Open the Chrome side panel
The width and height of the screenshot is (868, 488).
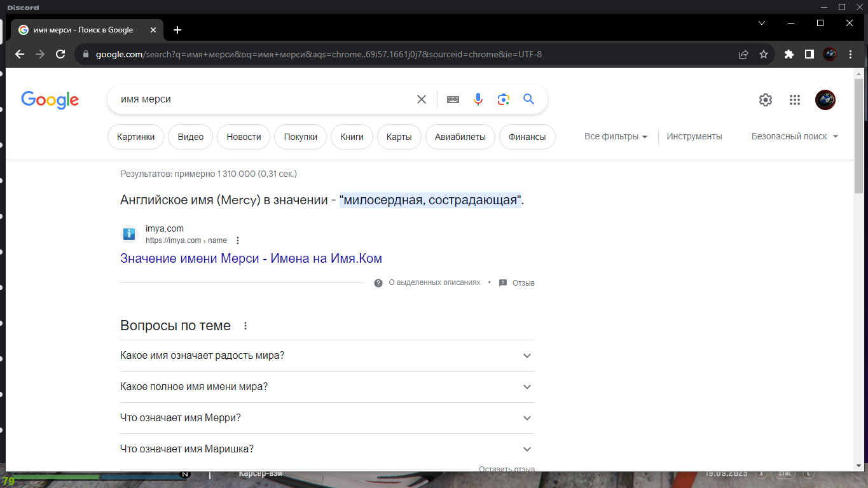click(x=809, y=54)
